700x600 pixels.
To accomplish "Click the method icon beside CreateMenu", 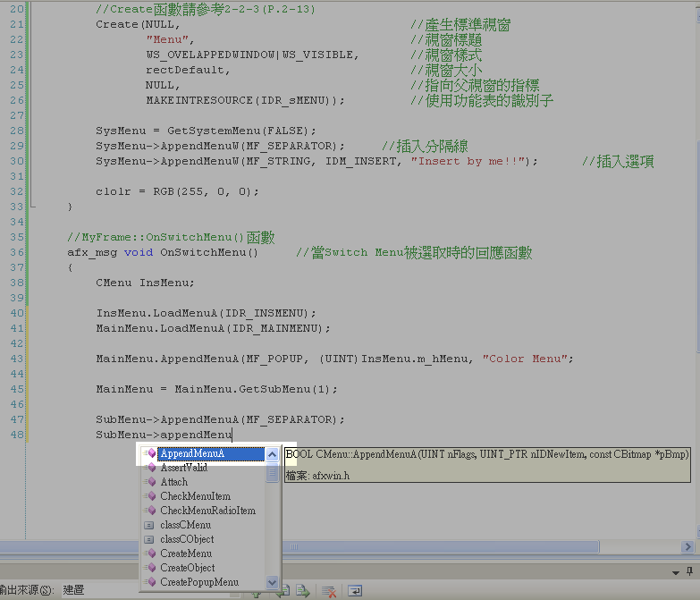I will coord(150,554).
